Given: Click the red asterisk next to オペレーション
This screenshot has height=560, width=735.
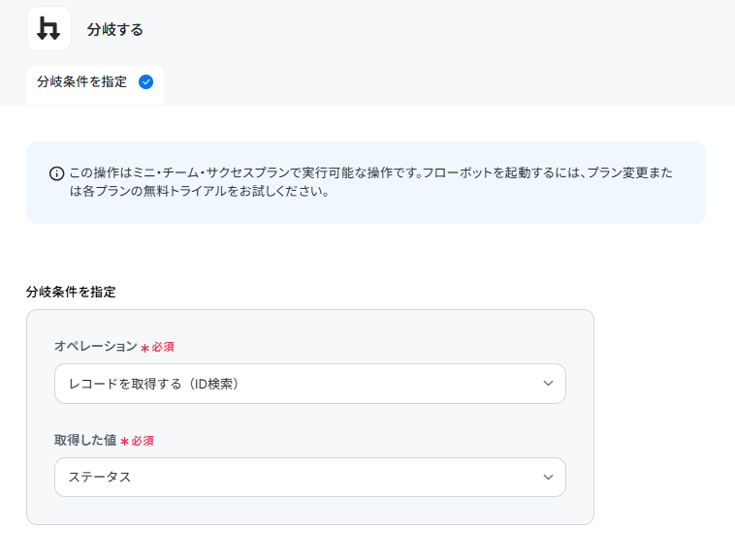Looking at the screenshot, I should tap(144, 348).
